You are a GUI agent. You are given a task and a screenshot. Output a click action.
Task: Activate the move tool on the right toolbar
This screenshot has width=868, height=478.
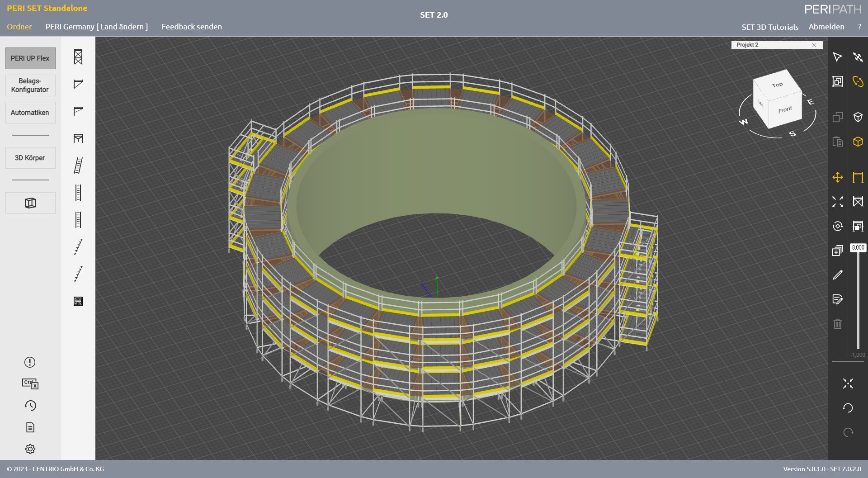click(x=838, y=178)
